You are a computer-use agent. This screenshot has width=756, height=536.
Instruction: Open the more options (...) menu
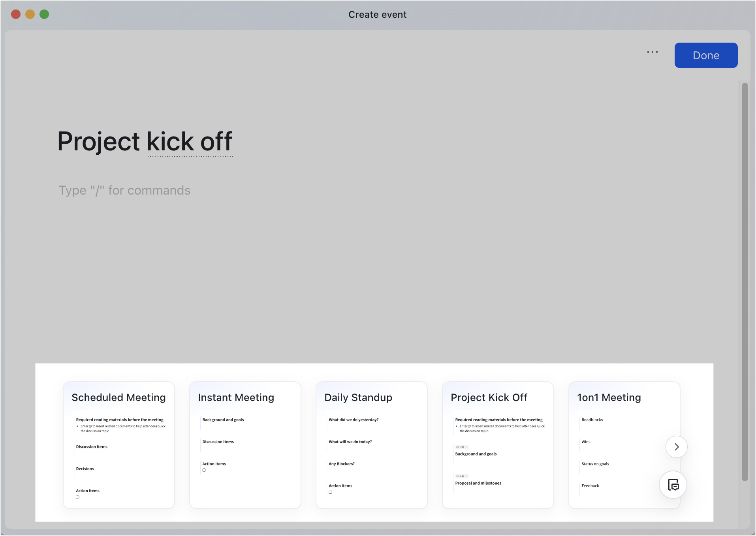tap(652, 52)
